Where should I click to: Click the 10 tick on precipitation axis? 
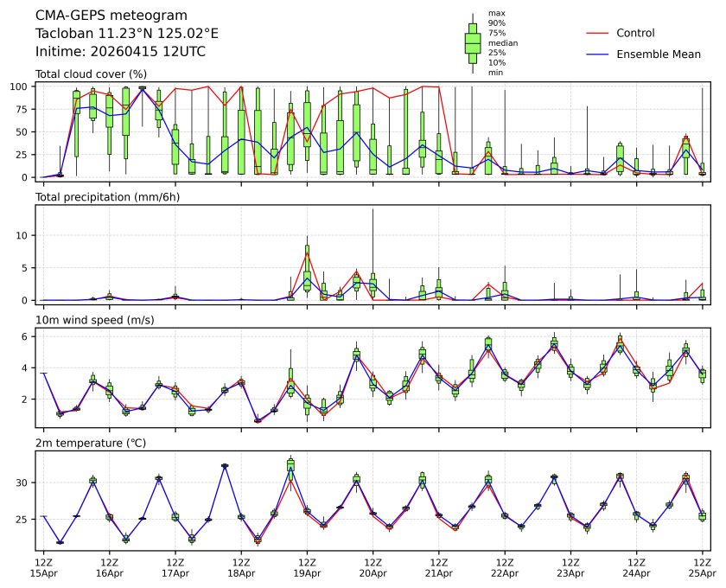pyautogui.click(x=24, y=235)
